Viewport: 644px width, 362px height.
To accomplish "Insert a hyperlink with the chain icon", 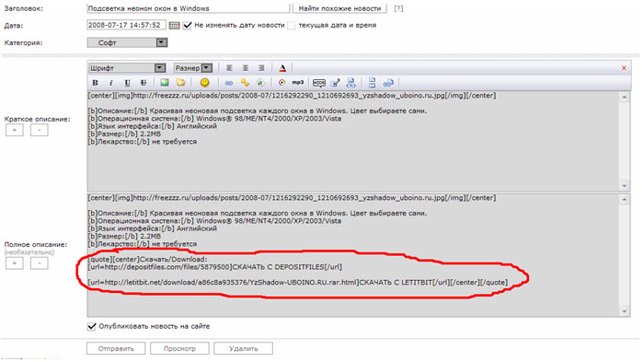I will click(229, 83).
